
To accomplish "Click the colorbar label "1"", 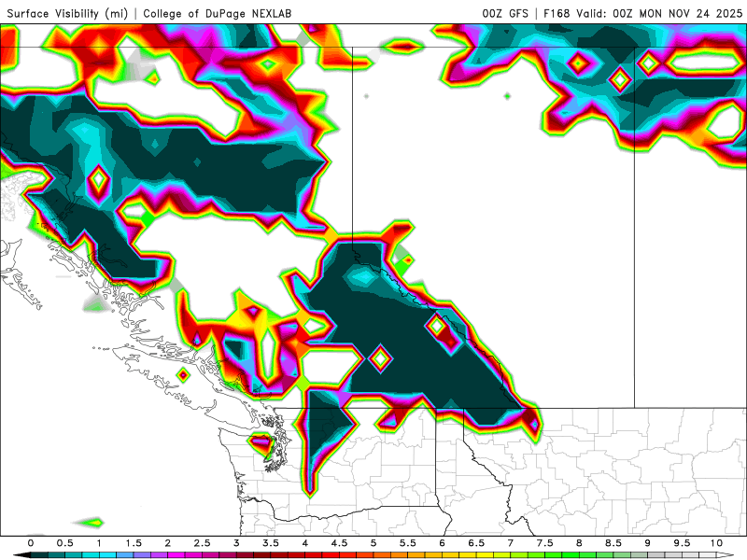I will (99, 543).
